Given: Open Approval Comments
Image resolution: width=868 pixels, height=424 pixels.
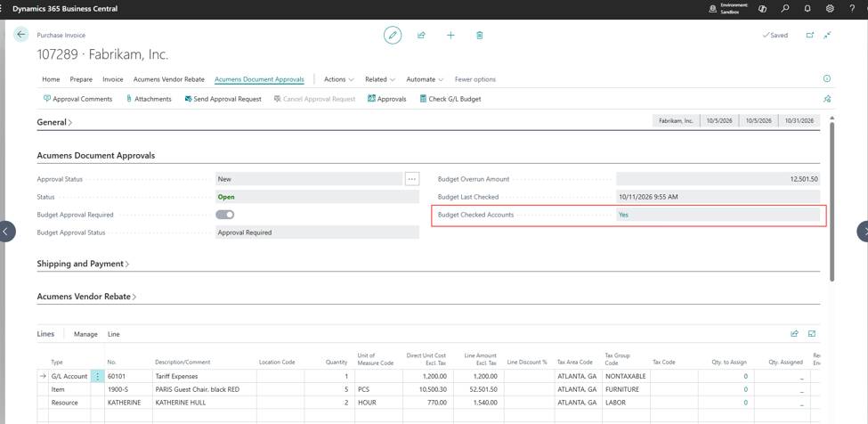Looking at the screenshot, I should (77, 99).
